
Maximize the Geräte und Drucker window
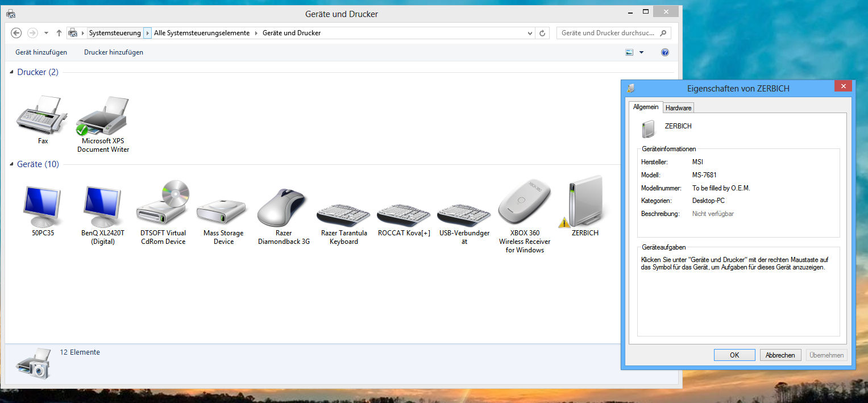pyautogui.click(x=645, y=11)
